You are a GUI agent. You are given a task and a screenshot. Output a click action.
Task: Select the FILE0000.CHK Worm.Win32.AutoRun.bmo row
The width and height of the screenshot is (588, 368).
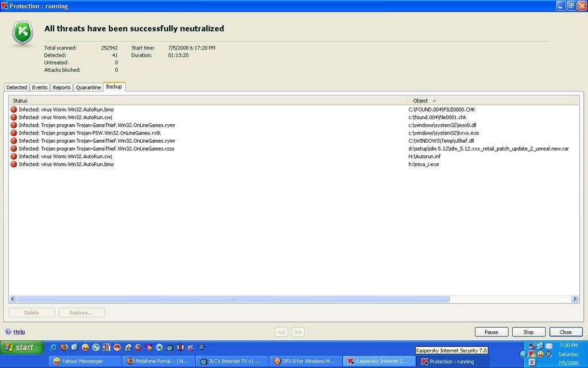[x=294, y=109]
